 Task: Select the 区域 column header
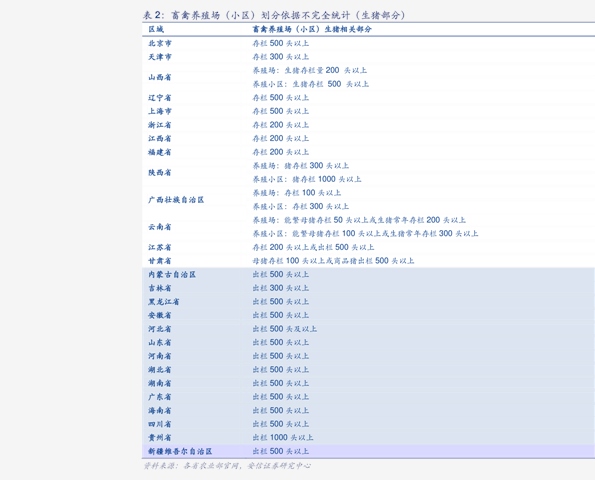[156, 29]
